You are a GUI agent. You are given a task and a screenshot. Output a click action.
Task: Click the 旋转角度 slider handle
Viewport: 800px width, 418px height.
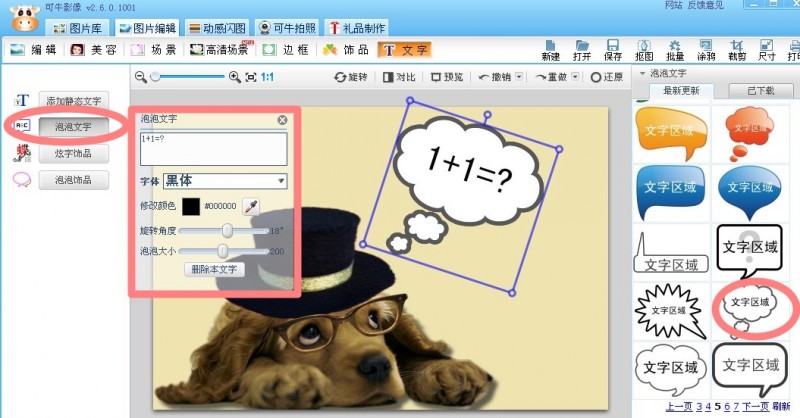tap(227, 231)
